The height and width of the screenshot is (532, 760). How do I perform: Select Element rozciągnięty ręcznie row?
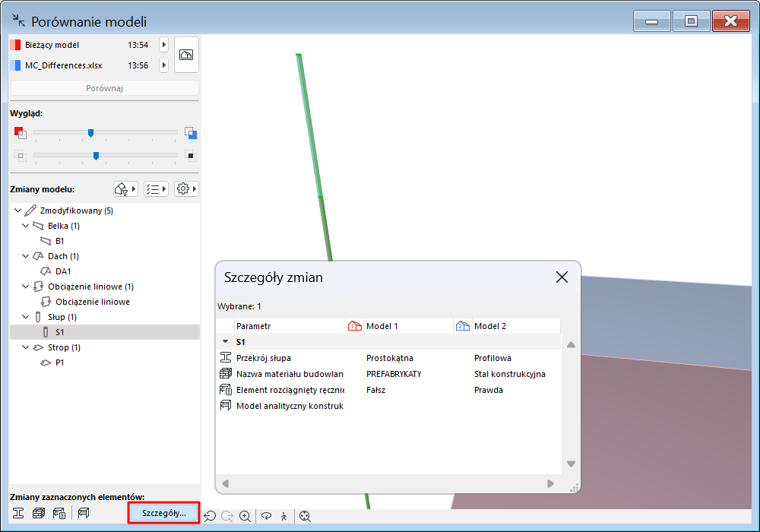click(388, 390)
